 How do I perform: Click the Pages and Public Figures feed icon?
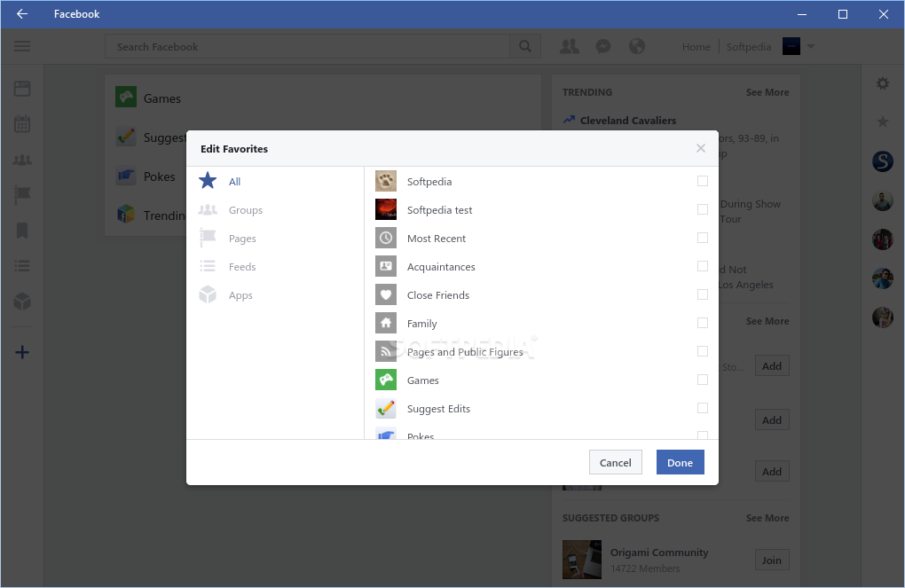point(386,351)
